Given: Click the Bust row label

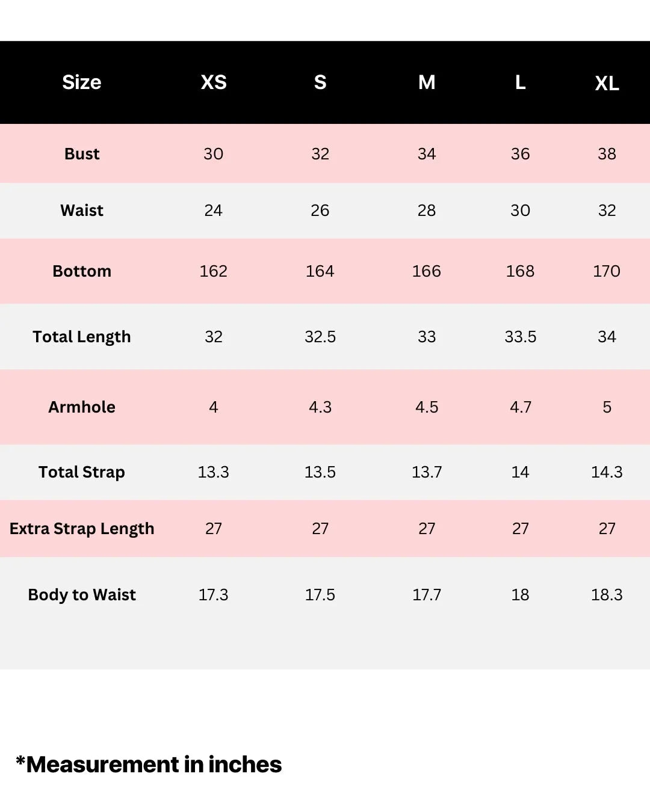Looking at the screenshot, I should tap(82, 154).
